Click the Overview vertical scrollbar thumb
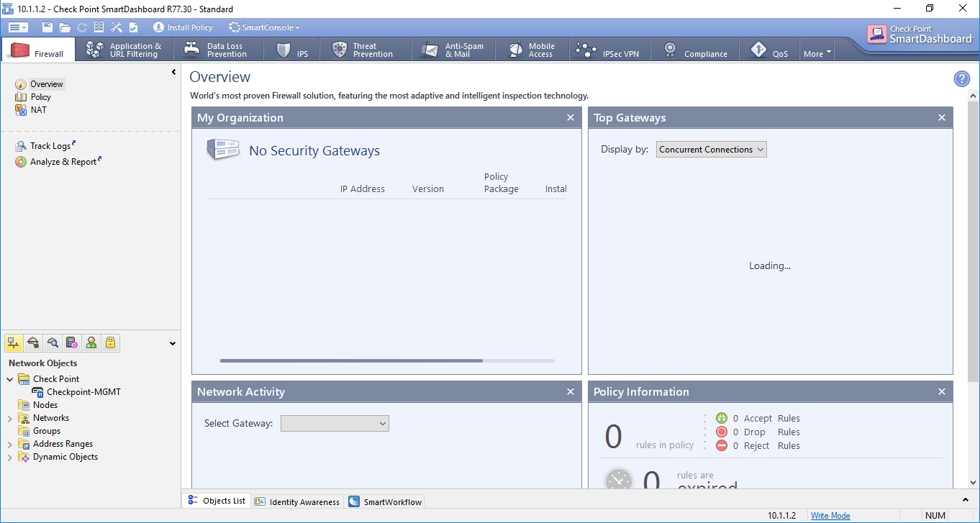980x523 pixels. point(974,241)
